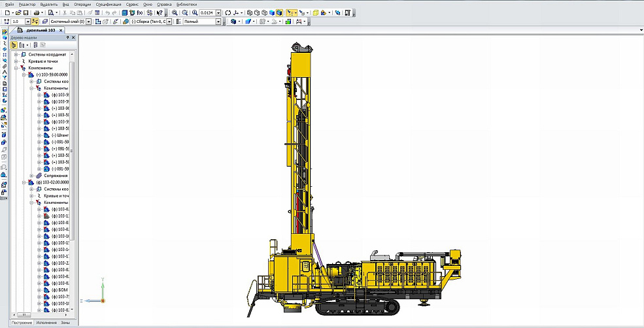644x328 pixels.
Task: Click the Save document icon
Action: tap(25, 12)
